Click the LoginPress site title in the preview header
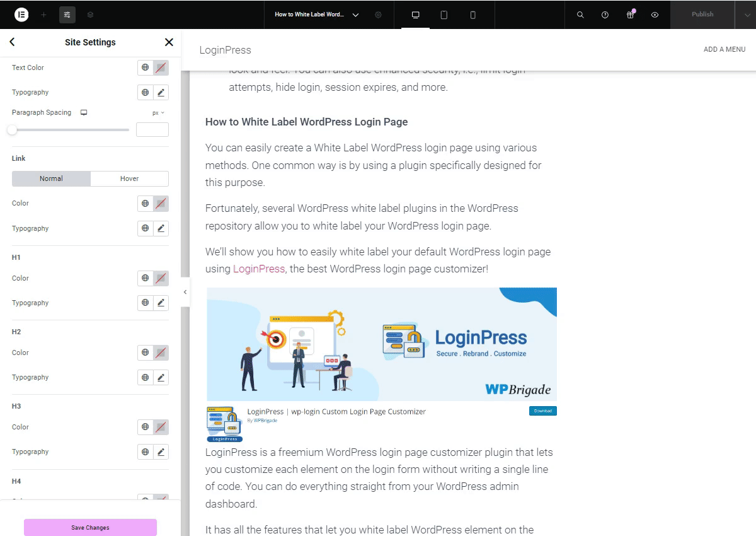This screenshot has width=756, height=536. coord(225,50)
